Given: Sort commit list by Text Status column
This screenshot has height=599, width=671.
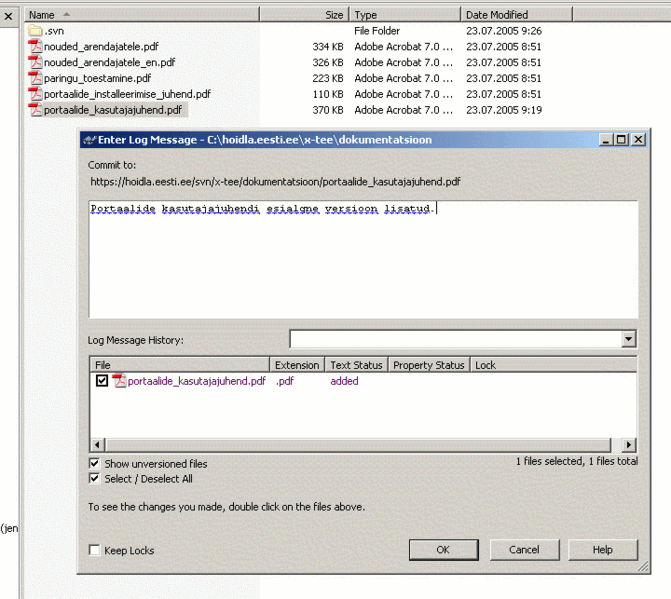Looking at the screenshot, I should coord(356,365).
